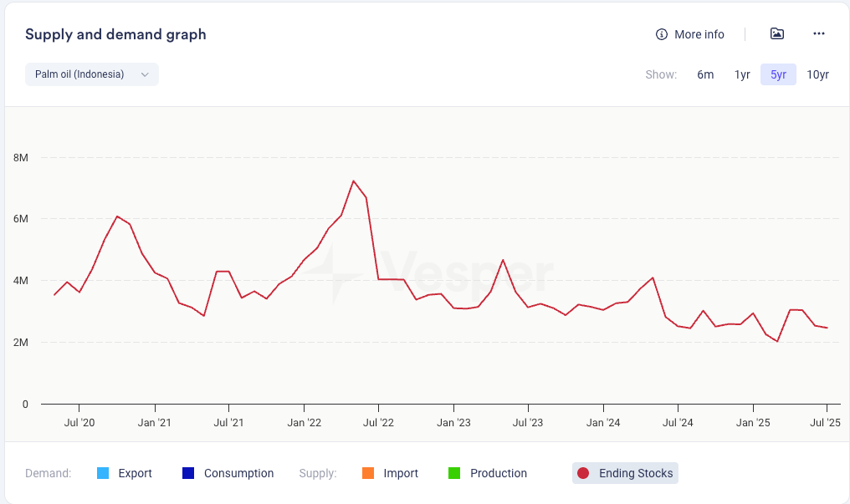Expand the commodity selector chevron arrow
Screen dimensions: 850x504
[145, 74]
